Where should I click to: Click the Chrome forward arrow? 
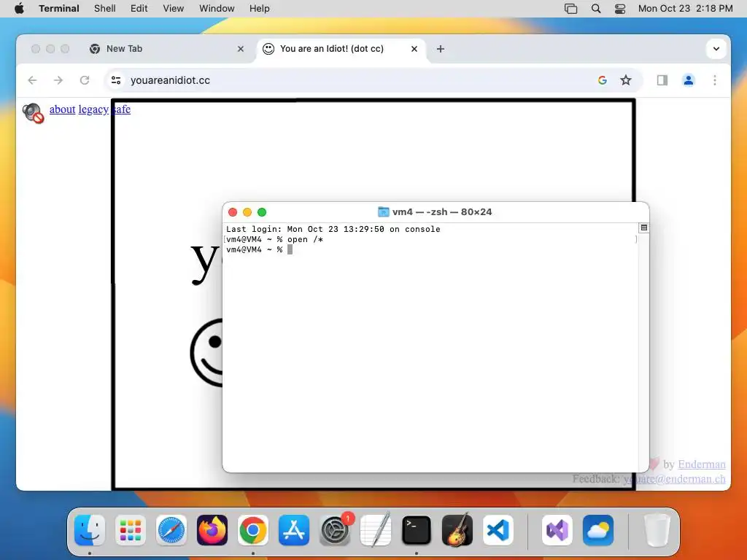tap(58, 80)
